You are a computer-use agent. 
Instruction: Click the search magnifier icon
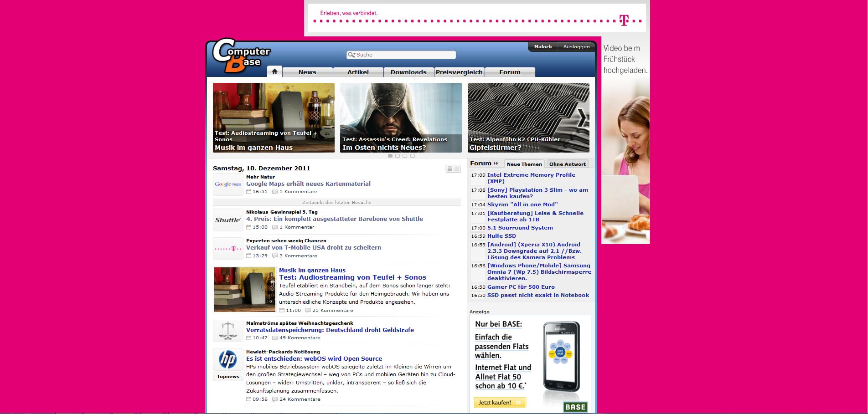coord(351,55)
